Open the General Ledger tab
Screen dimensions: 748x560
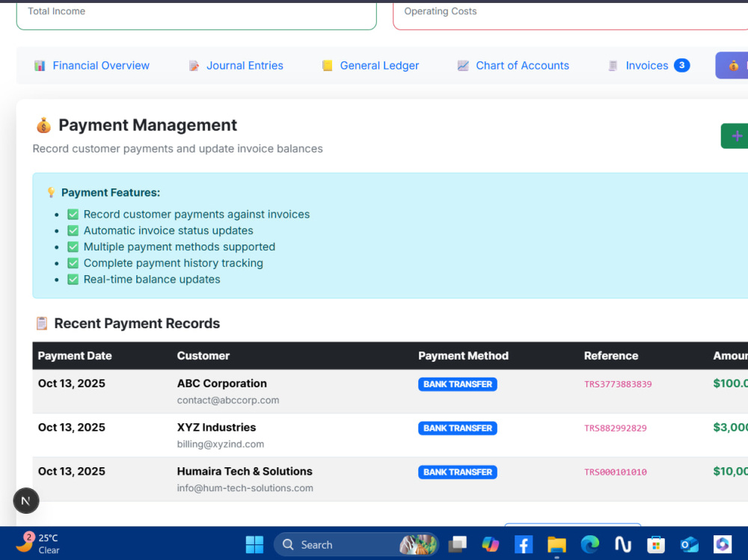click(370, 65)
